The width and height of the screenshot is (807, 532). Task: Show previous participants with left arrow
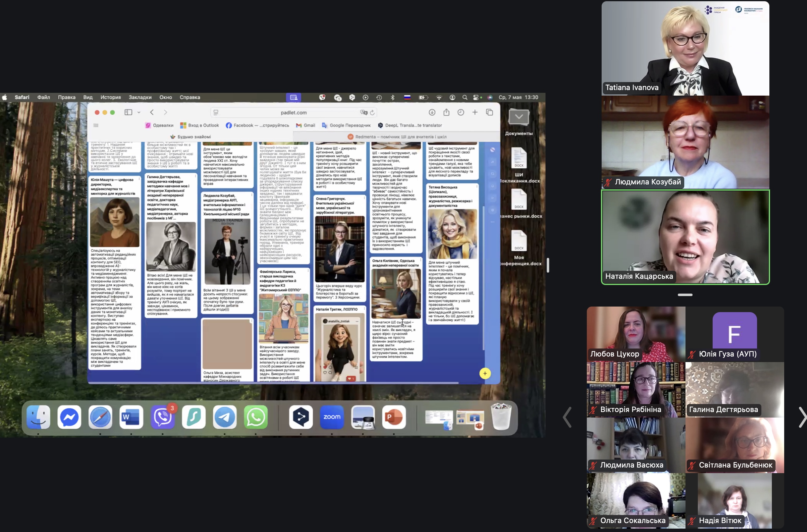[x=567, y=417]
